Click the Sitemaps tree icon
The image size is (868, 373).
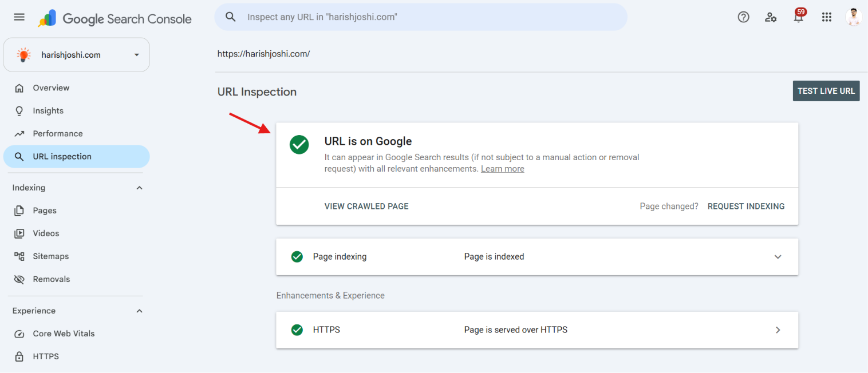pyautogui.click(x=19, y=256)
